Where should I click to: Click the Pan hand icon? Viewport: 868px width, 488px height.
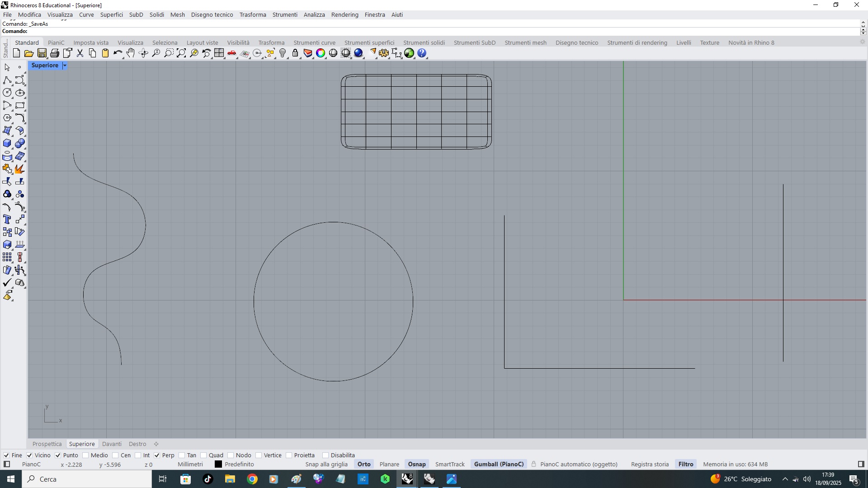coord(131,53)
